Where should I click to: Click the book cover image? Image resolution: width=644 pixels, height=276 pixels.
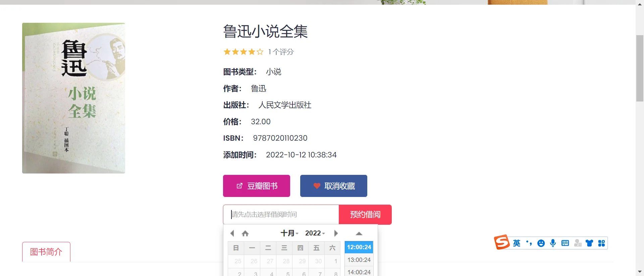coord(73,98)
